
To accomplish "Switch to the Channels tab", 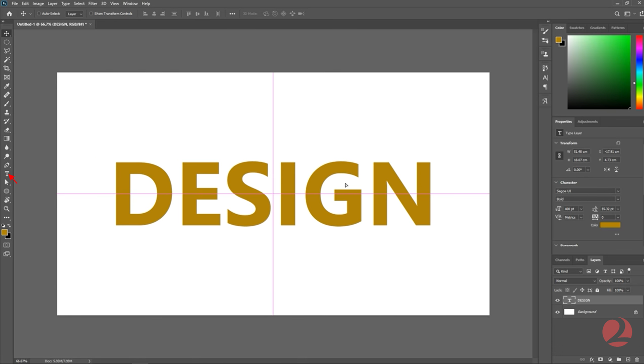I will [x=562, y=260].
